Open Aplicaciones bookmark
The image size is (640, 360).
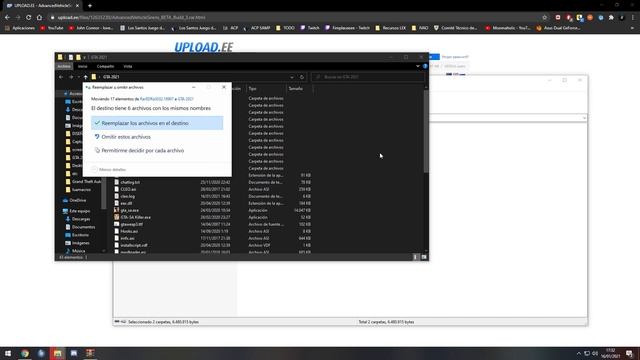coord(20,28)
